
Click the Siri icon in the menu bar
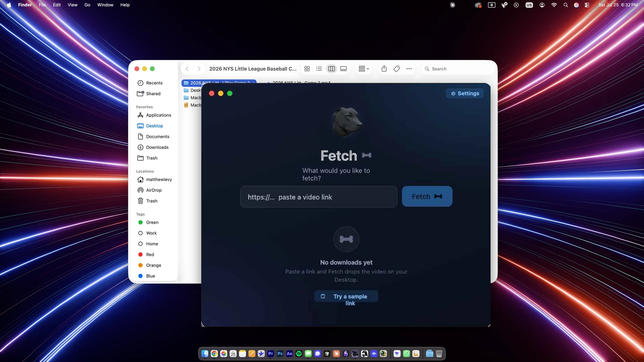[x=576, y=5]
